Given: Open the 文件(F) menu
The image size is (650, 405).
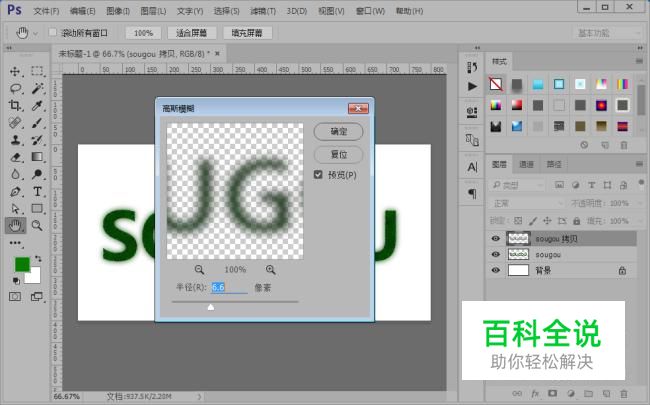Looking at the screenshot, I should 46,11.
